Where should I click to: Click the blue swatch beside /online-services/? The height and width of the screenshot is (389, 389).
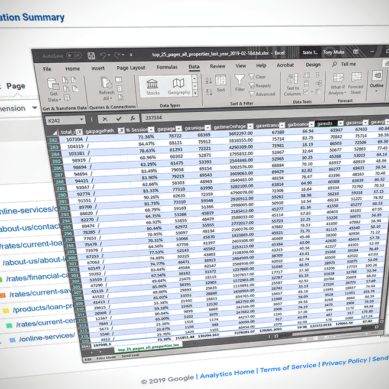[x=12, y=340]
